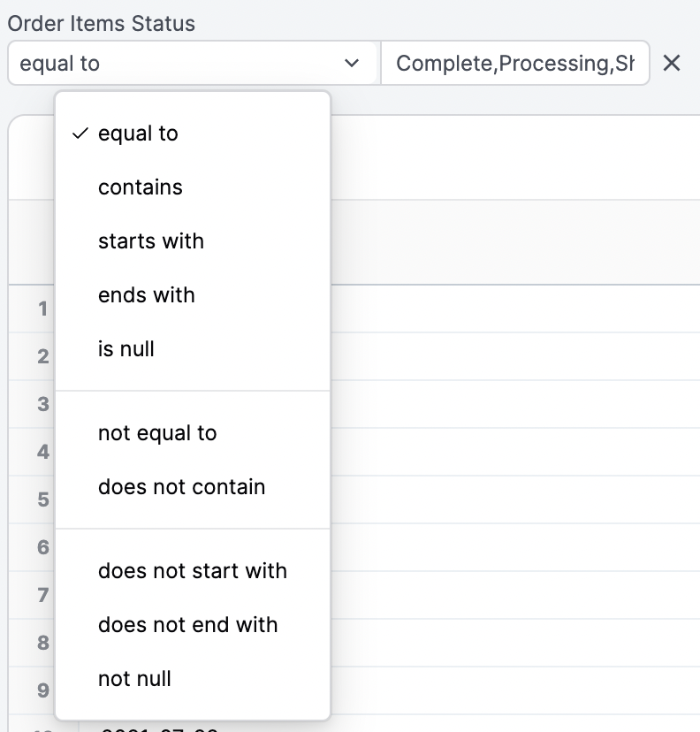Screen dimensions: 700x732
Task: Select 'starts with' filter condition
Action: [x=151, y=241]
